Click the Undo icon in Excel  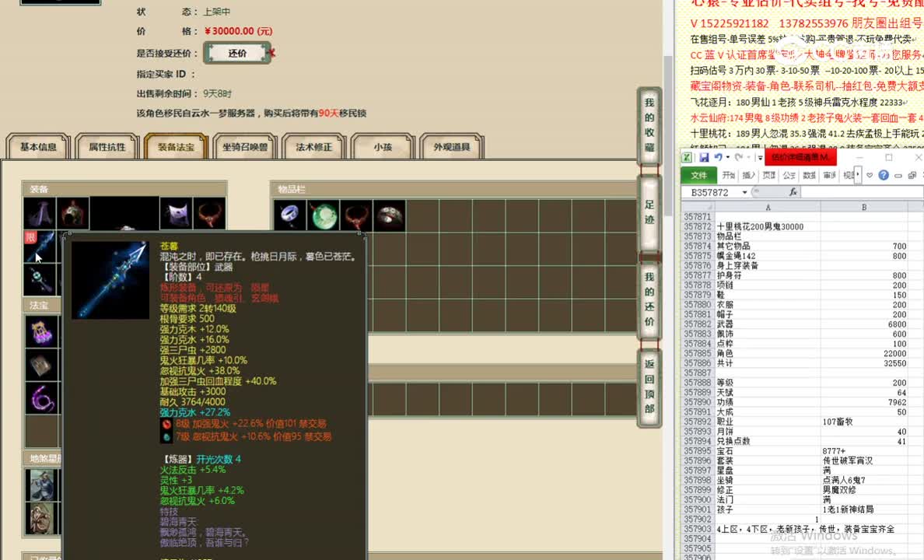coord(719,158)
